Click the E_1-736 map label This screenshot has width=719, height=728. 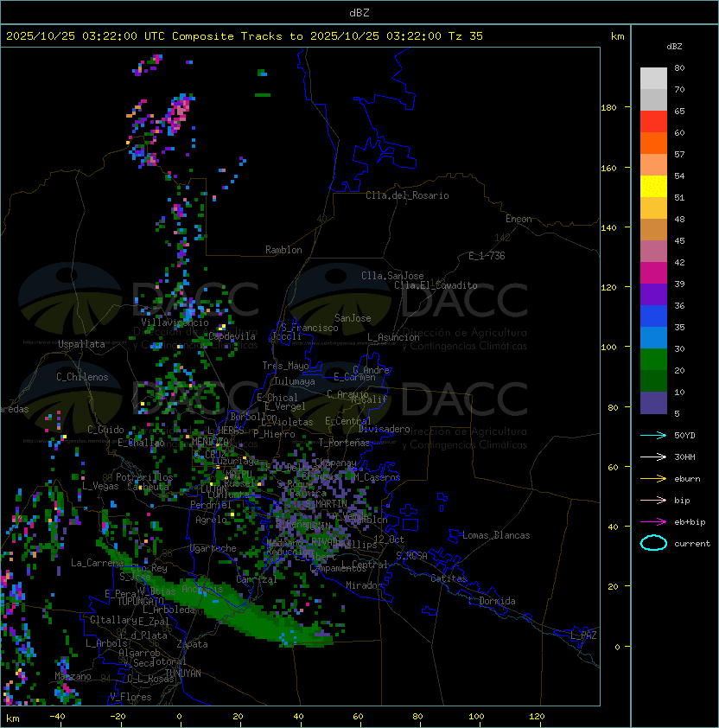(487, 256)
